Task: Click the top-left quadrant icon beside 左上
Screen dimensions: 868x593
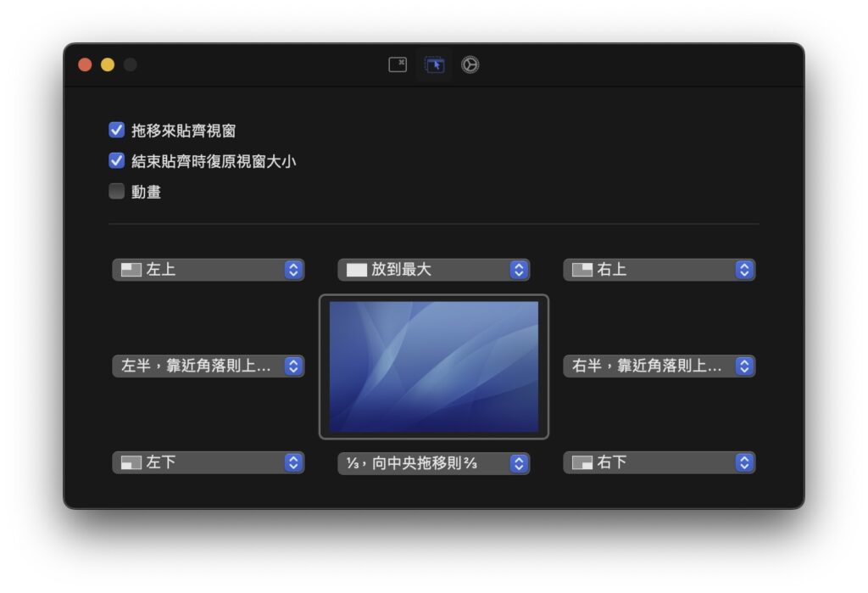Action: [x=131, y=270]
